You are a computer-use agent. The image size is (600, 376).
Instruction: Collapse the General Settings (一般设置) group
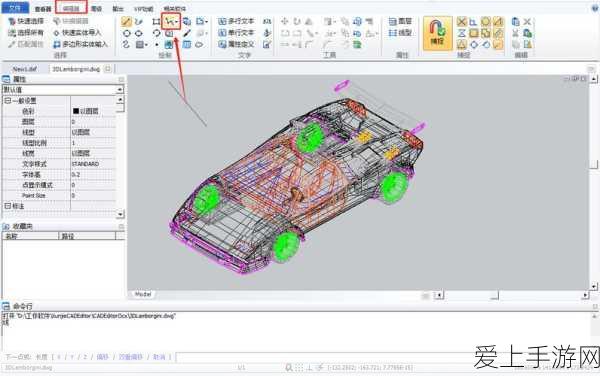(x=8, y=101)
